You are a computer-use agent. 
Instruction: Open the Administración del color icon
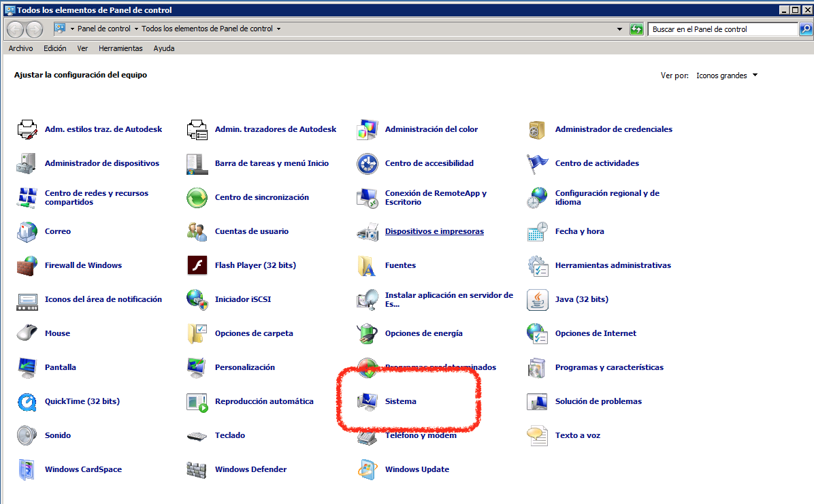coord(368,129)
